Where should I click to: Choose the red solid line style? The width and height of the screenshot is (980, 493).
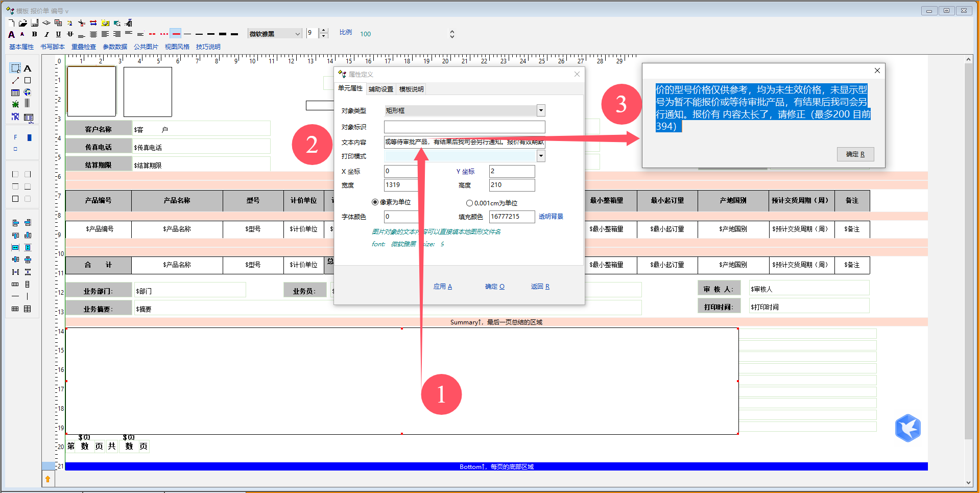pos(176,34)
